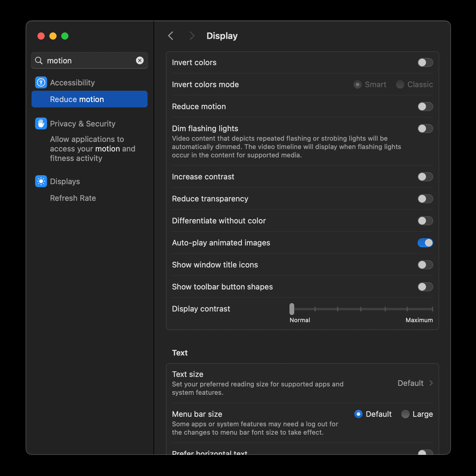The image size is (476, 476).
Task: Enable Dim flashing lights switch
Action: pos(425,129)
